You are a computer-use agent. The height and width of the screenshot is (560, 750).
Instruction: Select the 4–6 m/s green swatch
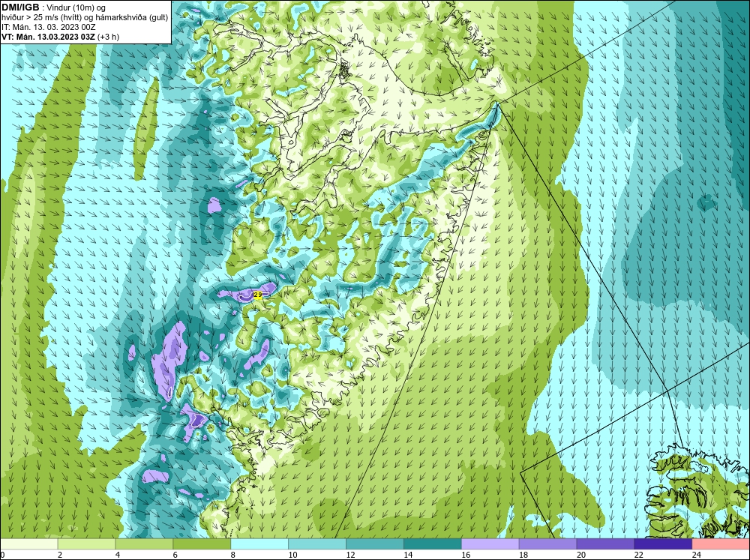click(144, 544)
